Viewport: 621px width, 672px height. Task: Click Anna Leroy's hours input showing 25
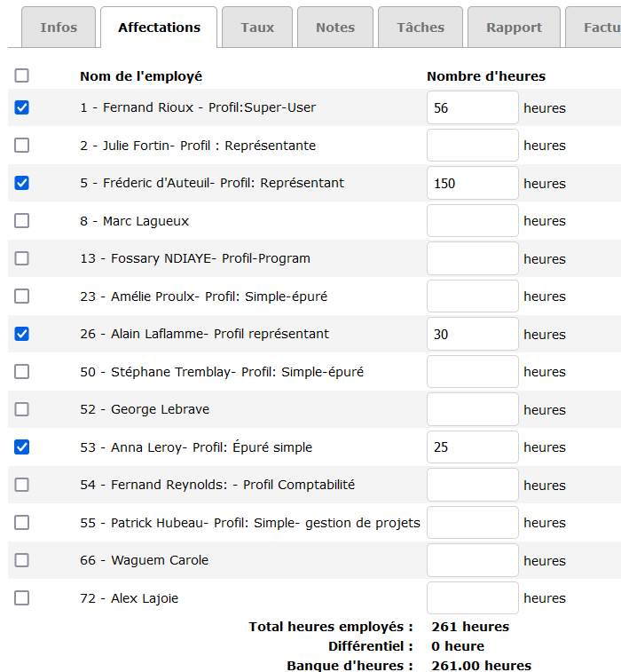click(472, 447)
